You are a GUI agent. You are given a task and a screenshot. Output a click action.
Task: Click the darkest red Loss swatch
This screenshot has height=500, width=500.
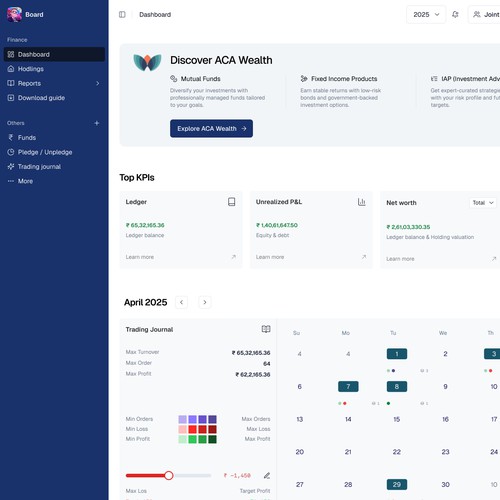[x=212, y=429]
